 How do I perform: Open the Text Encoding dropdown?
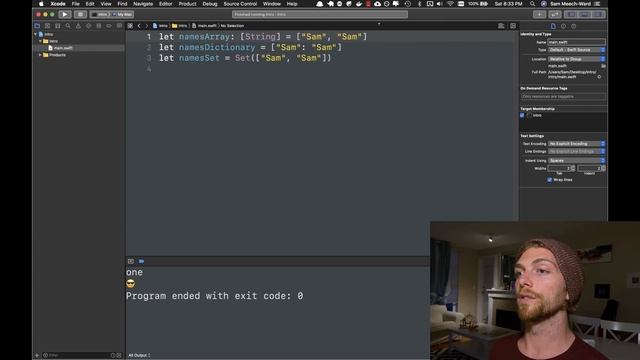(x=576, y=144)
